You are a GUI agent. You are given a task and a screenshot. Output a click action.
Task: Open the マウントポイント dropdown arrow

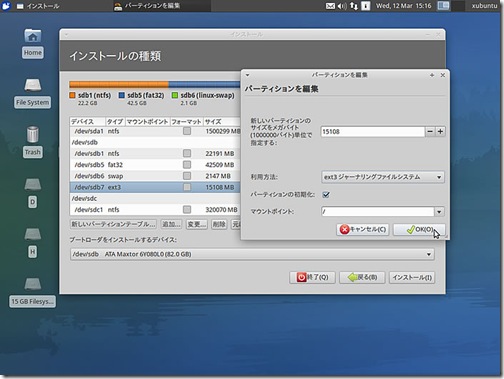click(x=439, y=212)
